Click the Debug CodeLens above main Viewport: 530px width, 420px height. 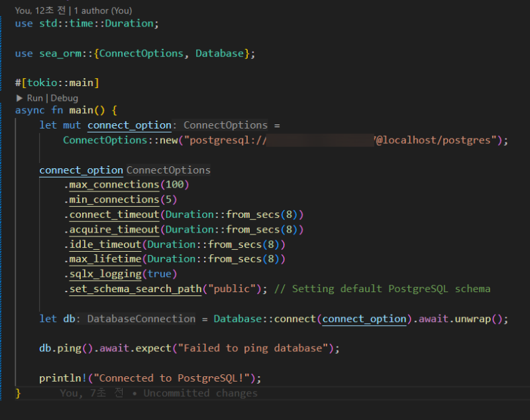pyautogui.click(x=64, y=97)
